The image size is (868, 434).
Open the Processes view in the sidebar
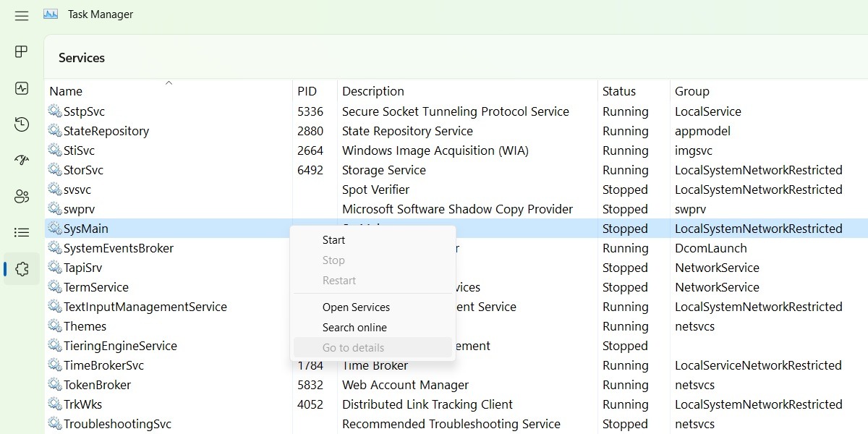[x=21, y=51]
